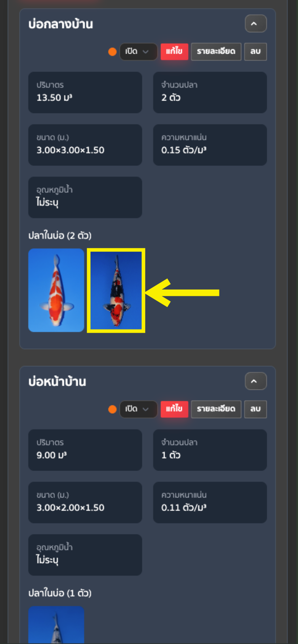Image resolution: width=298 pixels, height=644 pixels.
Task: Click the จำนวนปลา 2 ตัว card
Action: click(210, 92)
